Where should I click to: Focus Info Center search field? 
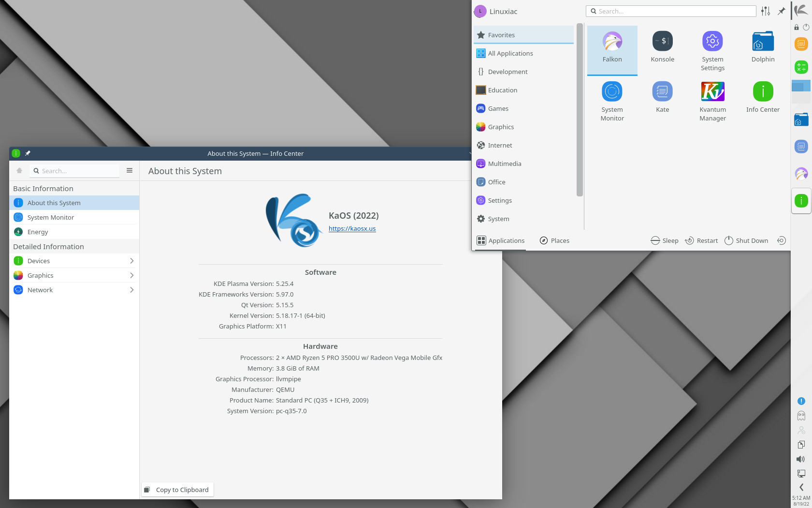(74, 171)
